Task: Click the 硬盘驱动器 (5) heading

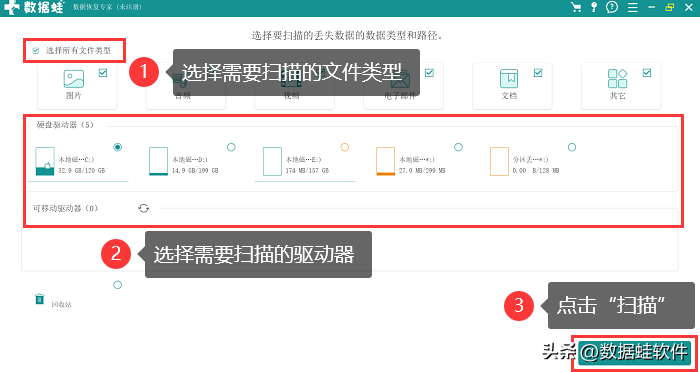Action: (x=65, y=125)
